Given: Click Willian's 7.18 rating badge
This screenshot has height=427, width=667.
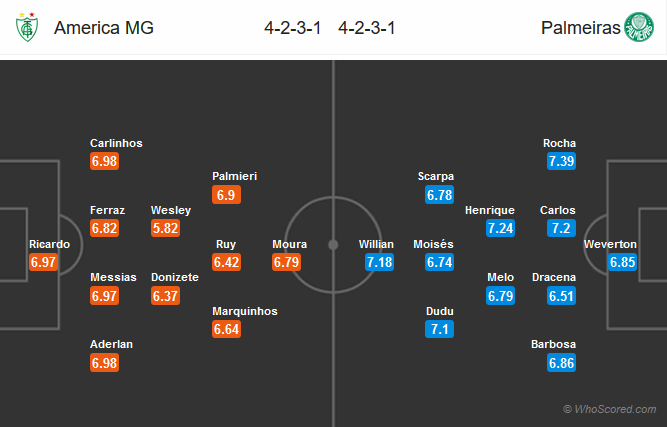Looking at the screenshot, I should click(379, 262).
